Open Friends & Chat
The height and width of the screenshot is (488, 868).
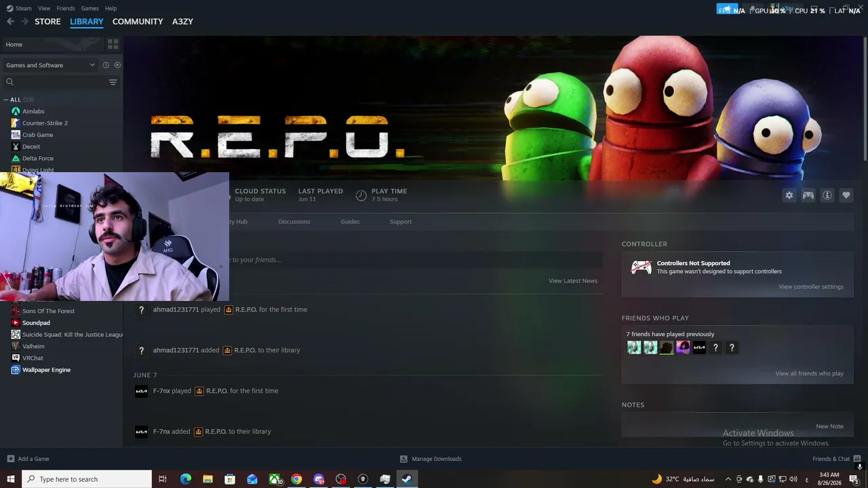tap(837, 459)
